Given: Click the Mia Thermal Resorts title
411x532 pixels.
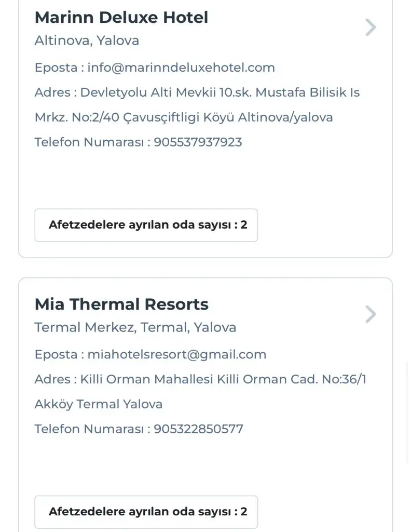Looking at the screenshot, I should 121,304.
